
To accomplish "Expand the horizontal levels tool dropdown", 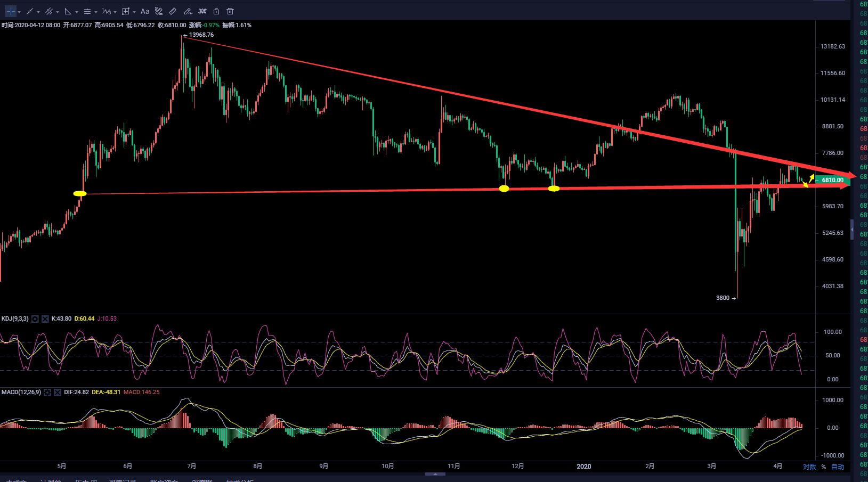I will (x=96, y=12).
